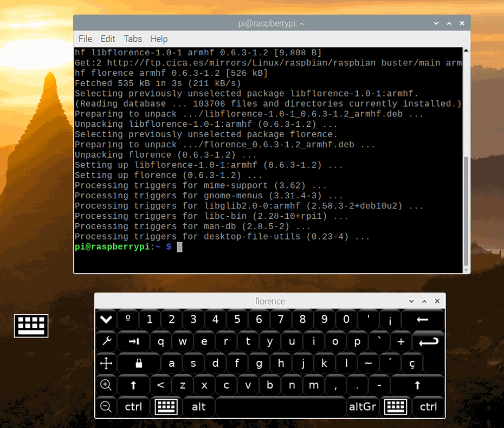Tap the comma key
The width and height of the screenshot is (504, 428).
335,385
